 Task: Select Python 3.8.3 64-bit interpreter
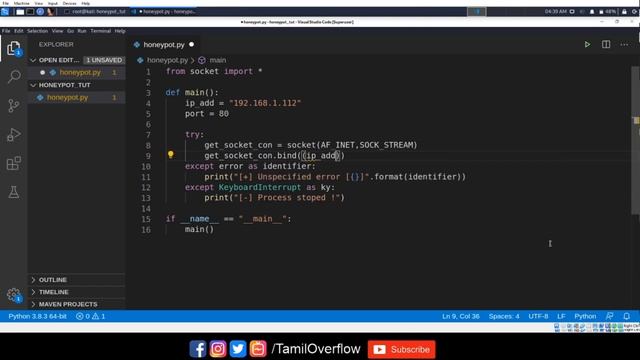point(38,316)
